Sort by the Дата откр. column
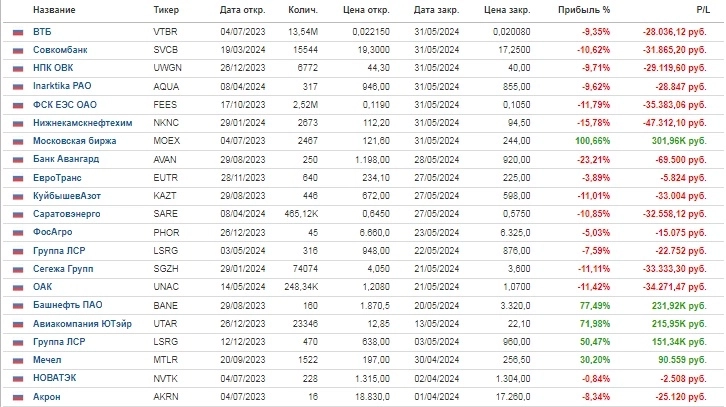 (x=240, y=10)
